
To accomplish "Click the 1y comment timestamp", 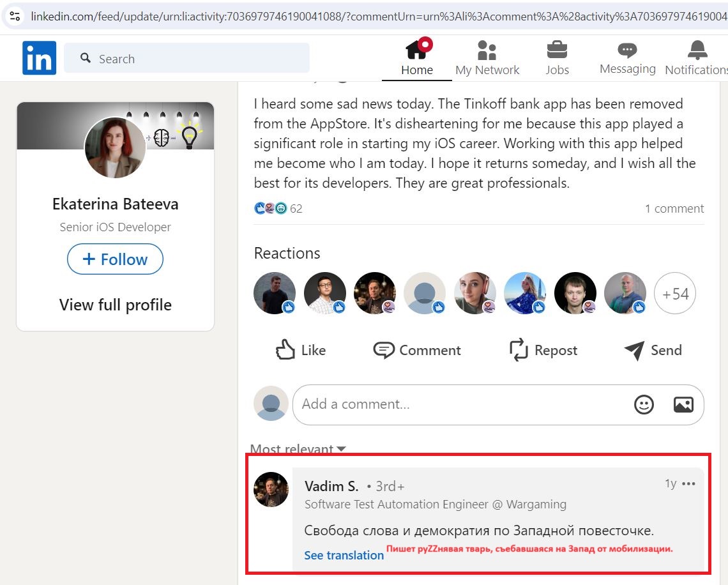I will point(671,484).
